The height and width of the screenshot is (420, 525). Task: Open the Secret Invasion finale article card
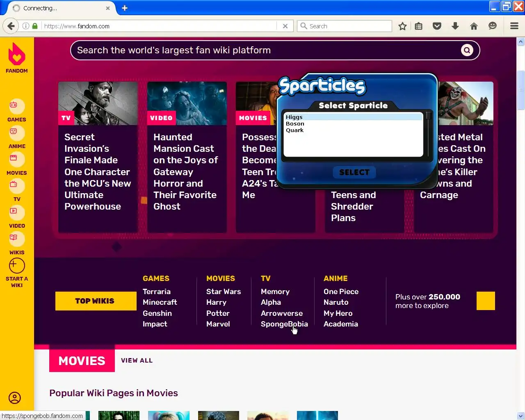[98, 157]
